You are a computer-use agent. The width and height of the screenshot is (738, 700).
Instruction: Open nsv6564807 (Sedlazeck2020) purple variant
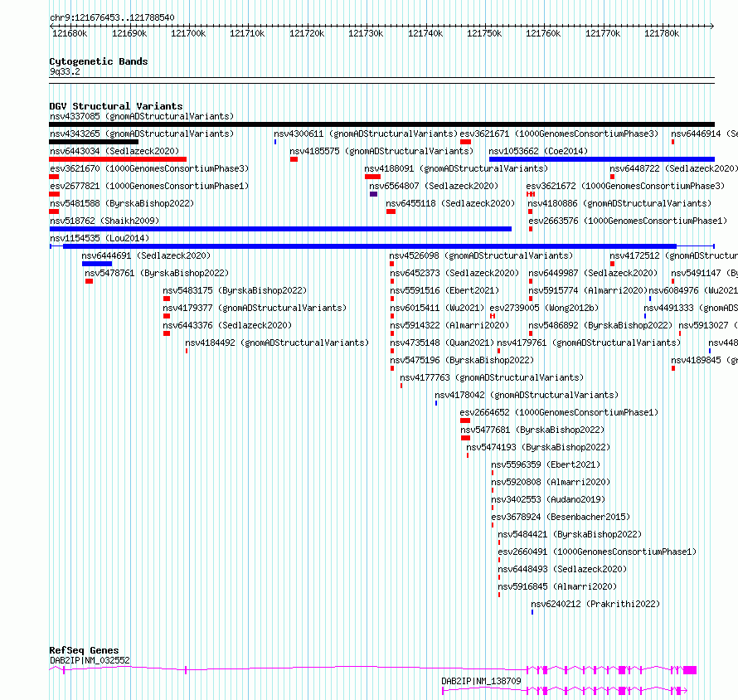[374, 194]
